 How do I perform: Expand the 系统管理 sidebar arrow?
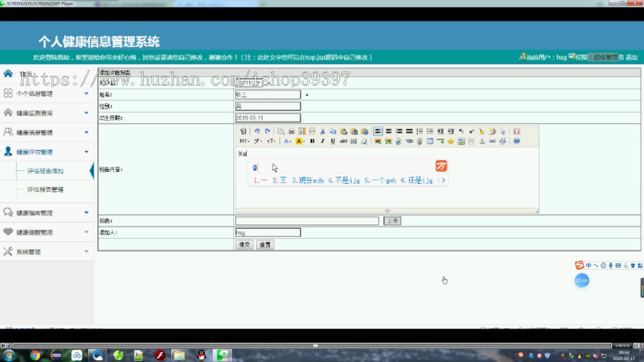pyautogui.click(x=87, y=251)
